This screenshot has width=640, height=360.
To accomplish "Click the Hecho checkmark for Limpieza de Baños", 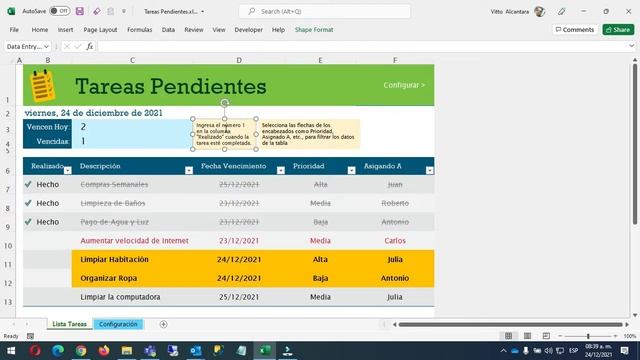I will [28, 203].
